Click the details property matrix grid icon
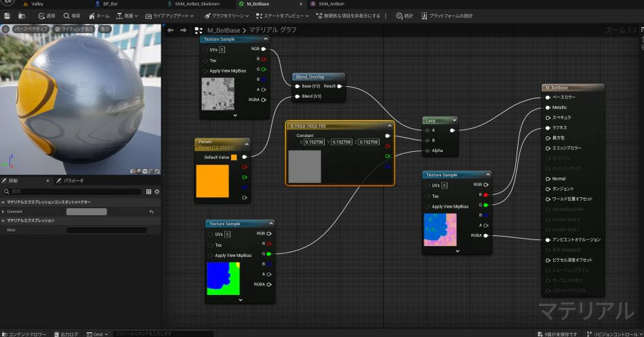Screen dimensions: 644x337 (148, 191)
